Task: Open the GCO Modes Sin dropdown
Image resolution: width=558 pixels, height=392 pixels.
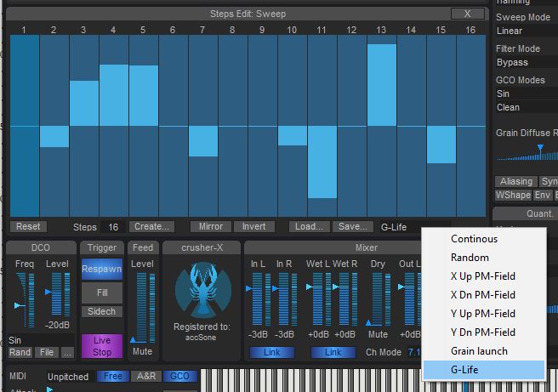Action: 527,94
